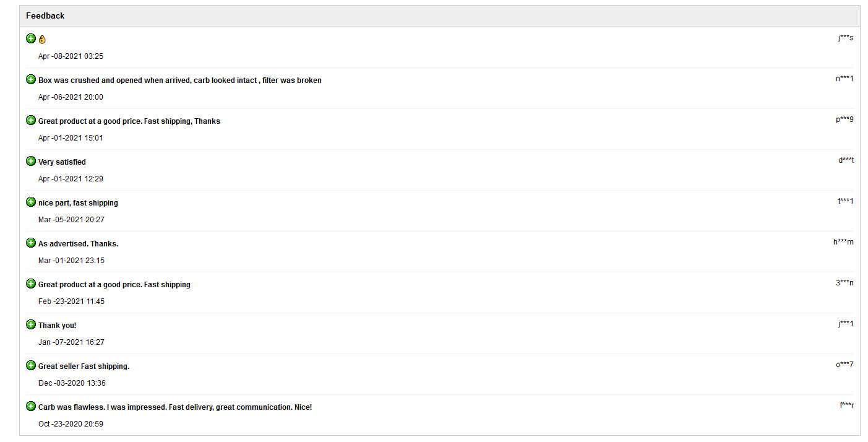This screenshot has width=868, height=442.
Task: Click the date 'Apr -01-2021 12:29'
Action: tap(71, 179)
